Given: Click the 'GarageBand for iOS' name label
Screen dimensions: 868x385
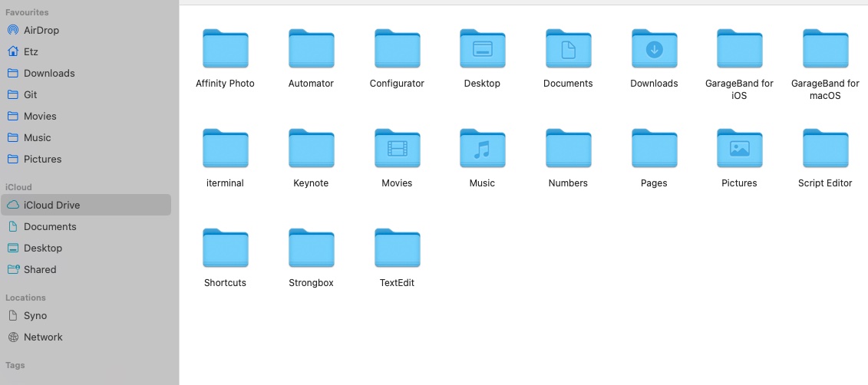Looking at the screenshot, I should pos(739,90).
